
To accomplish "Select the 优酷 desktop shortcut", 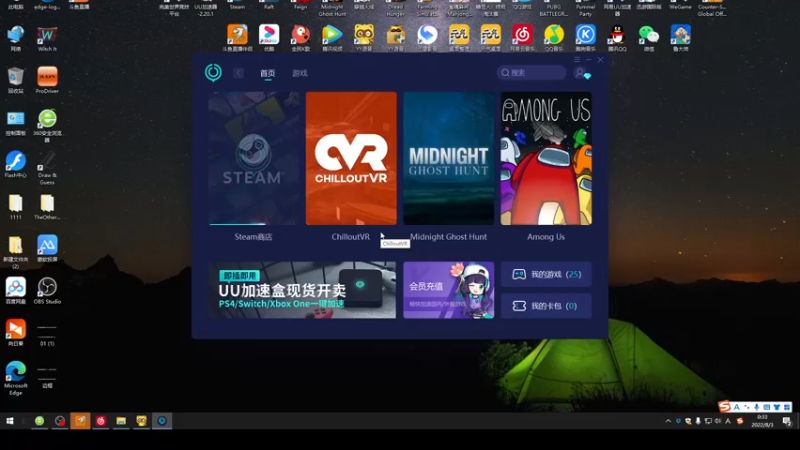I will coord(269,38).
